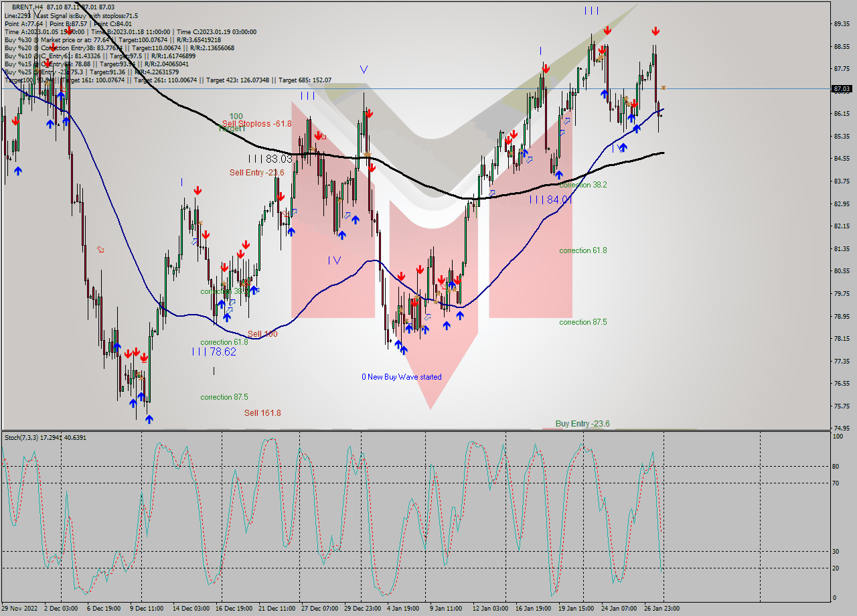The height and width of the screenshot is (616, 857).
Task: Click the 'Point A:77.64' info line
Action: point(68,23)
